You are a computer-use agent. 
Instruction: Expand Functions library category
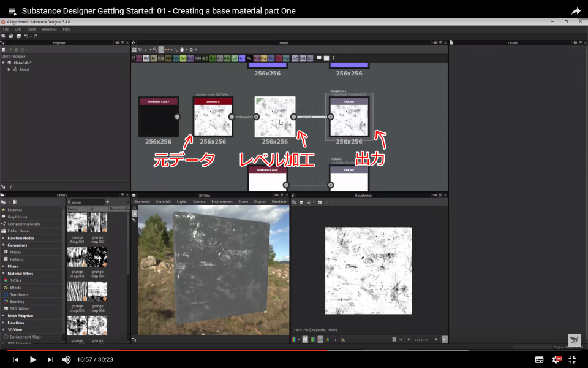pos(4,323)
